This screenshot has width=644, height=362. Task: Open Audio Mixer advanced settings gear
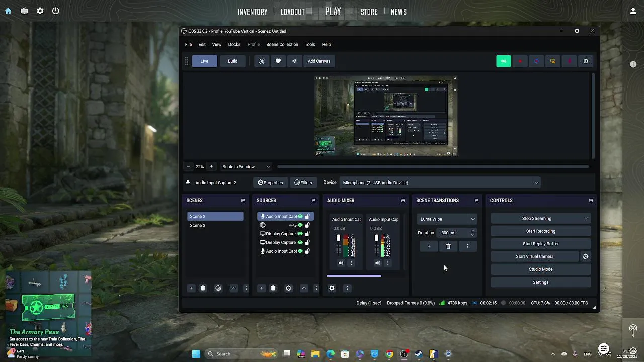(332, 288)
